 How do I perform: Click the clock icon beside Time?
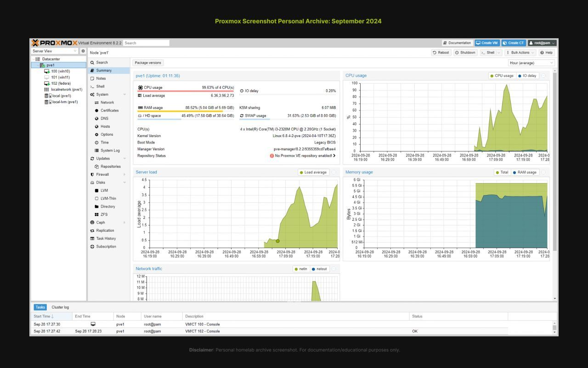pyautogui.click(x=96, y=143)
